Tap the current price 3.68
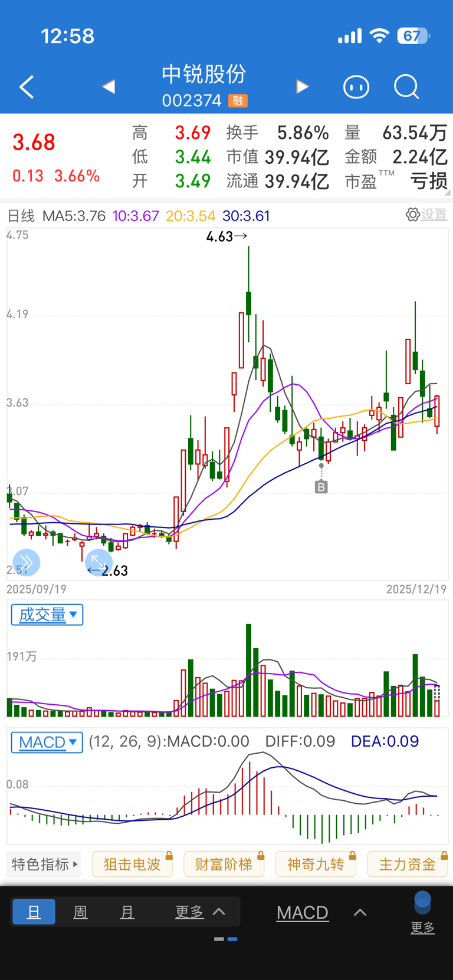The width and height of the screenshot is (453, 980). pyautogui.click(x=34, y=143)
